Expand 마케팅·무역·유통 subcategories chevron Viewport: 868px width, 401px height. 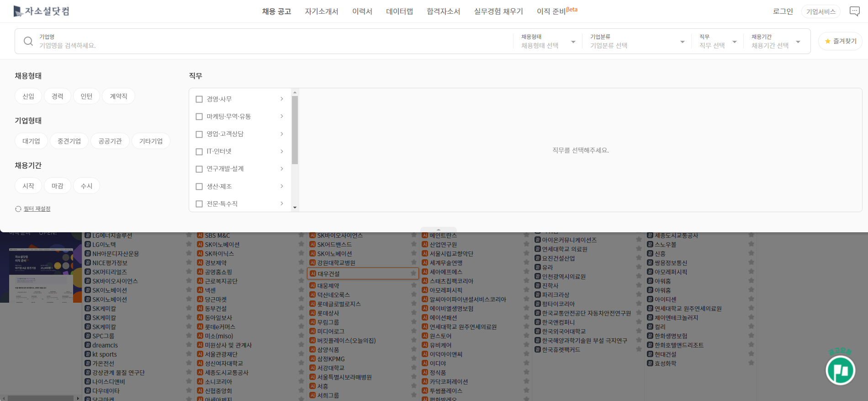click(282, 116)
